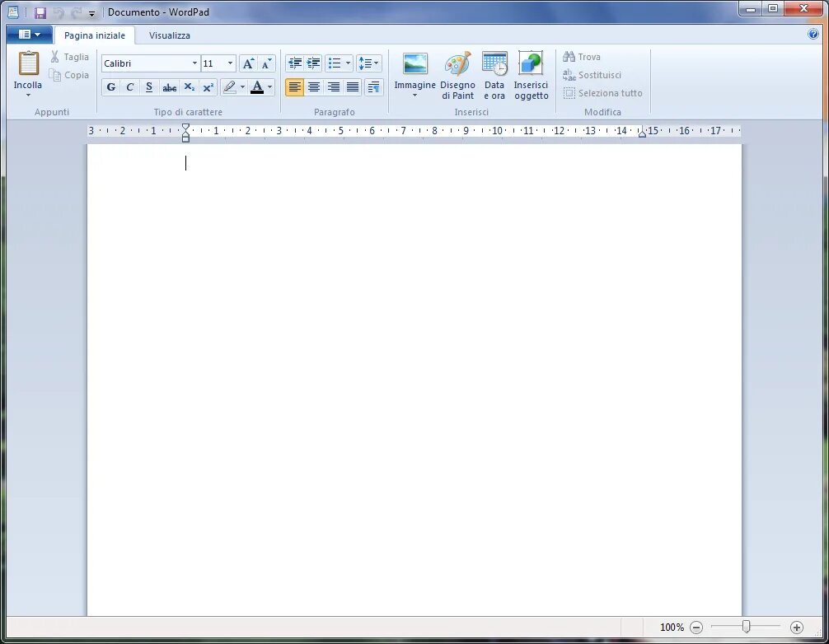The width and height of the screenshot is (829, 644).
Task: Center align the text
Action: [314, 87]
